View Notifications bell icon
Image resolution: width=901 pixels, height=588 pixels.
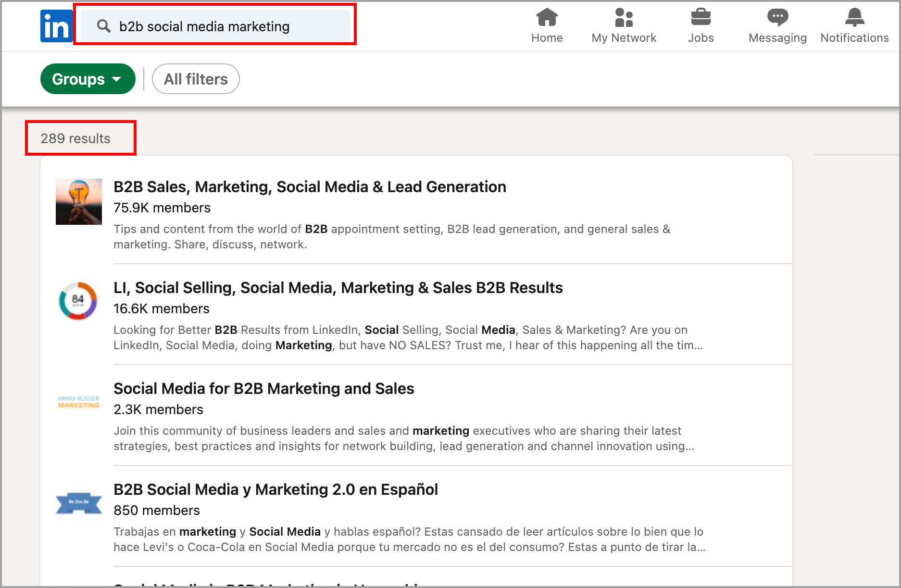(x=854, y=18)
